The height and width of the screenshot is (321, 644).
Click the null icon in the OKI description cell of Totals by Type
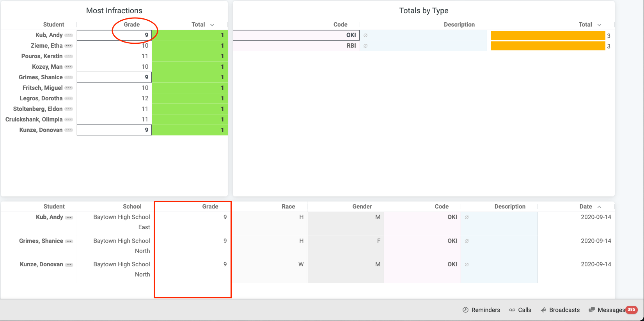[365, 35]
